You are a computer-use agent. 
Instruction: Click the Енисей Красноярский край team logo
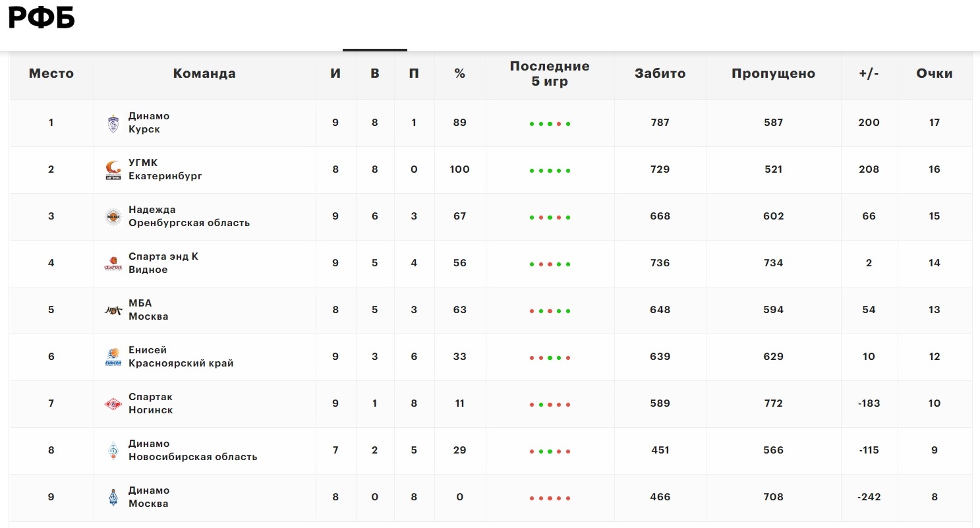tap(113, 357)
